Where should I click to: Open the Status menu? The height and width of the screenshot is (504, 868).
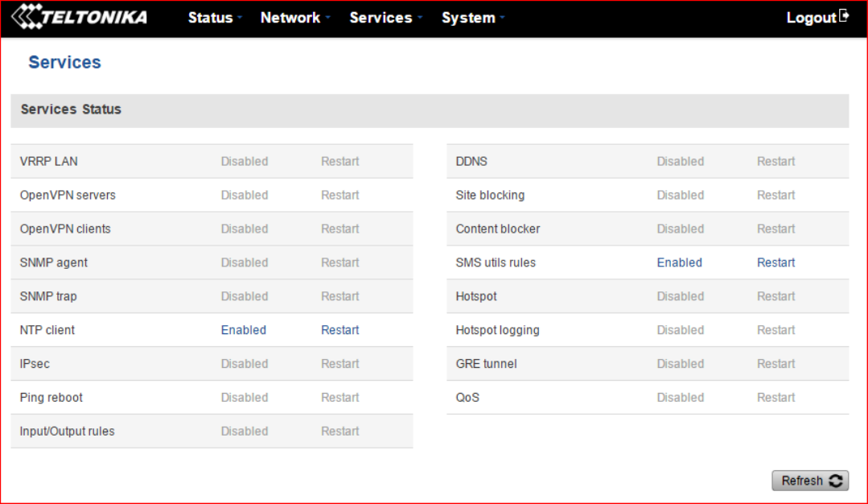(x=215, y=18)
